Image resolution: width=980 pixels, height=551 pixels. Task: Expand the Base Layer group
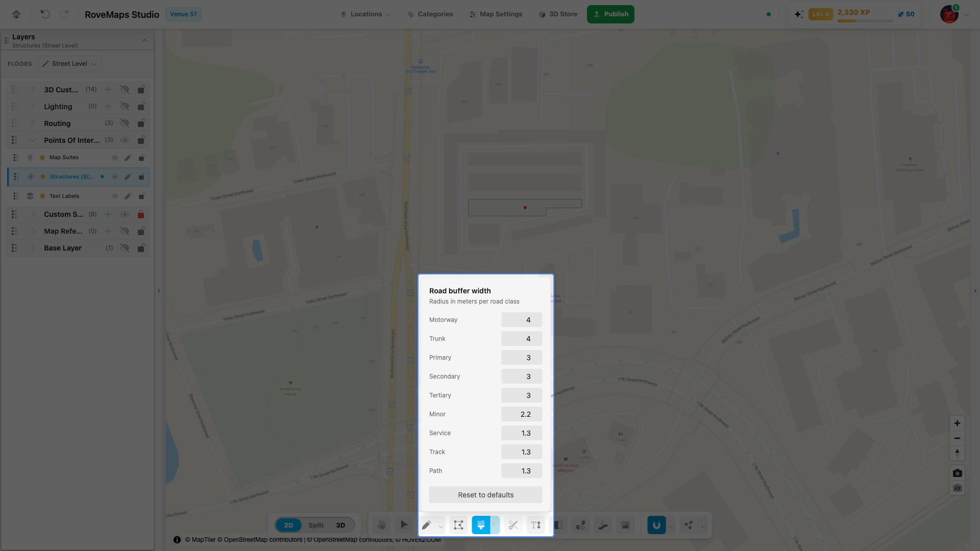click(33, 248)
